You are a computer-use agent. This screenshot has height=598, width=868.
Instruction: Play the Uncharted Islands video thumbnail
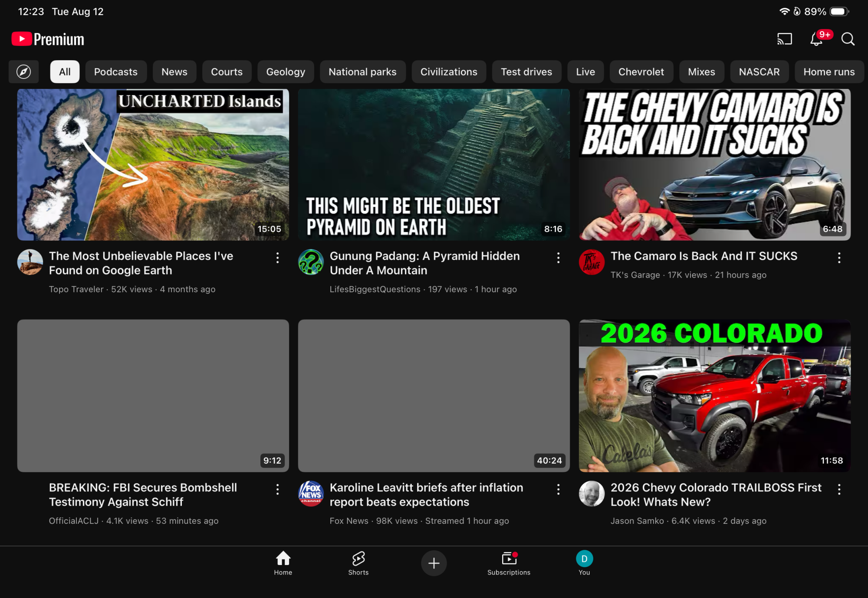[153, 165]
